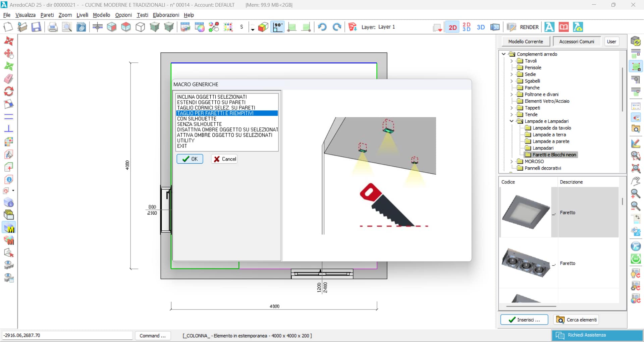Click the RENDER toolbar button
The width and height of the screenshot is (644, 342).
click(523, 27)
